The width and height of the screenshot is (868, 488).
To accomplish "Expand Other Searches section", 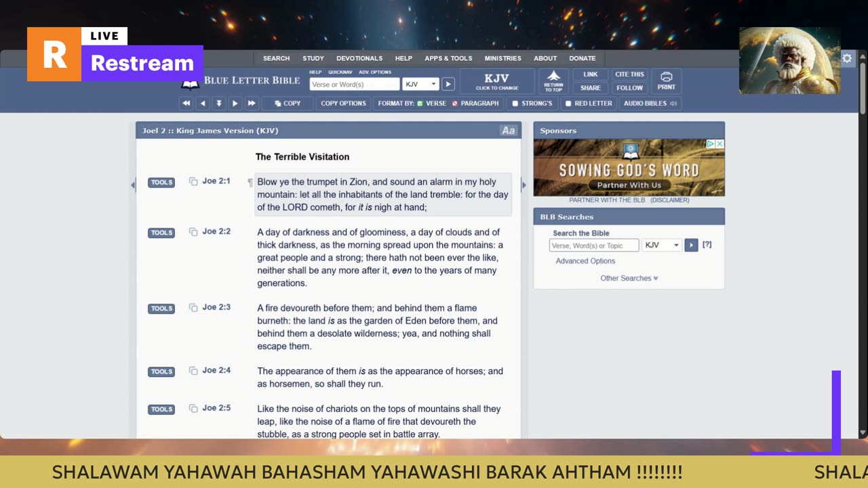I will (x=629, y=278).
